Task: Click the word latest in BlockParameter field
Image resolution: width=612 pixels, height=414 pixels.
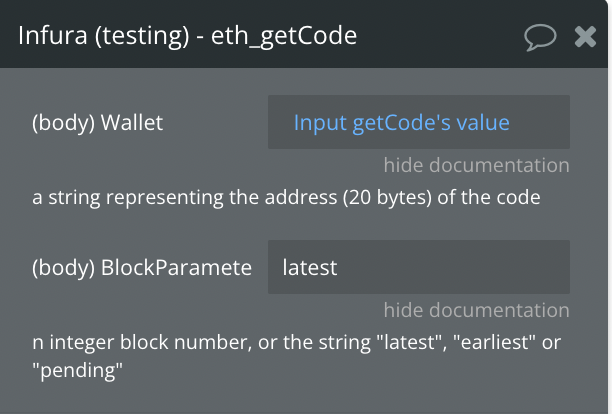Action: point(310,268)
